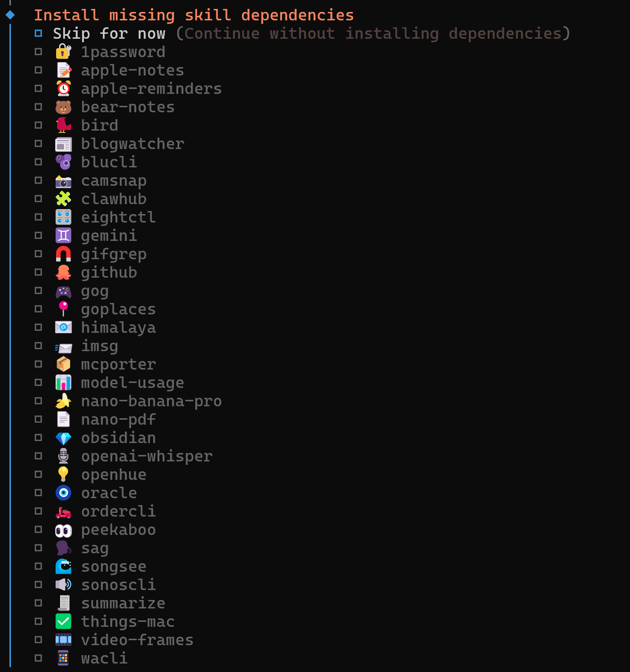The height and width of the screenshot is (672, 630).
Task: Click the bear icon beside bear-notes
Action: pos(63,107)
